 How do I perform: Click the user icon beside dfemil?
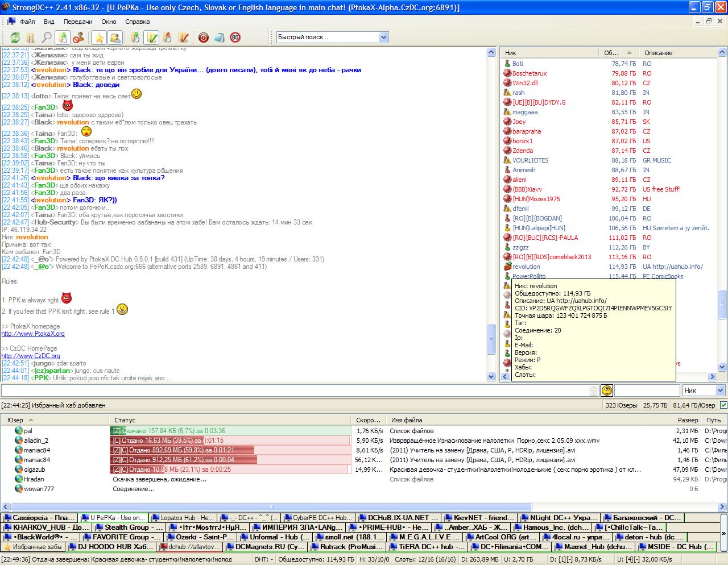(x=507, y=209)
